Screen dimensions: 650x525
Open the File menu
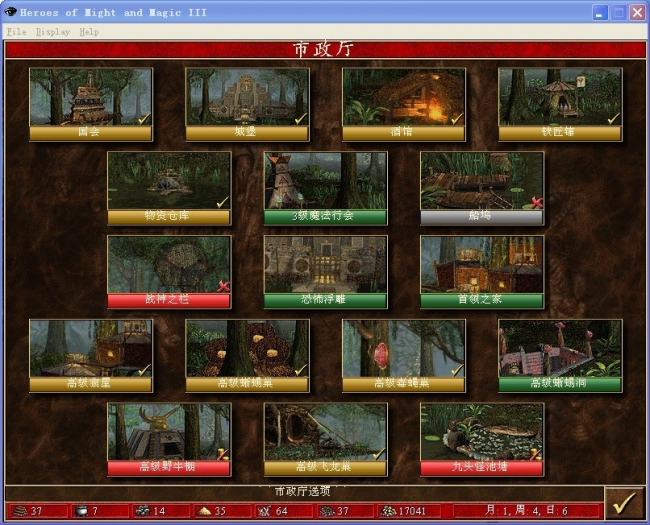click(17, 32)
